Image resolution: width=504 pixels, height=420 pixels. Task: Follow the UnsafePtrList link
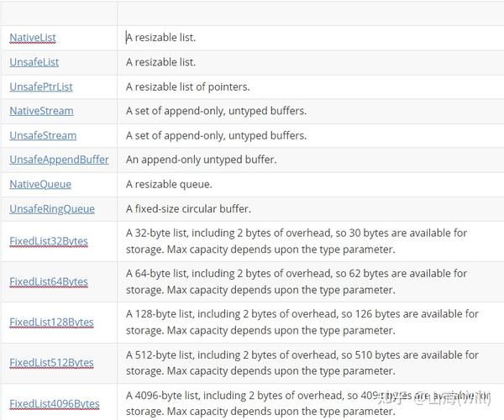coord(41,87)
